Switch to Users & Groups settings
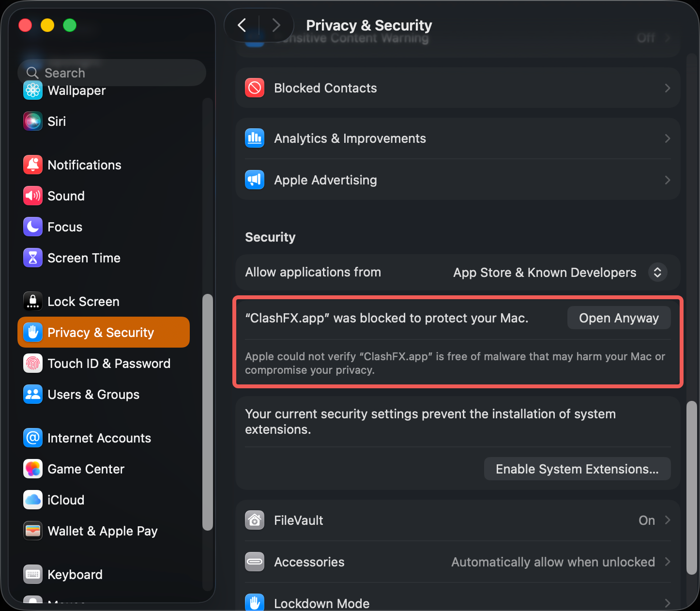This screenshot has height=611, width=700. (93, 394)
